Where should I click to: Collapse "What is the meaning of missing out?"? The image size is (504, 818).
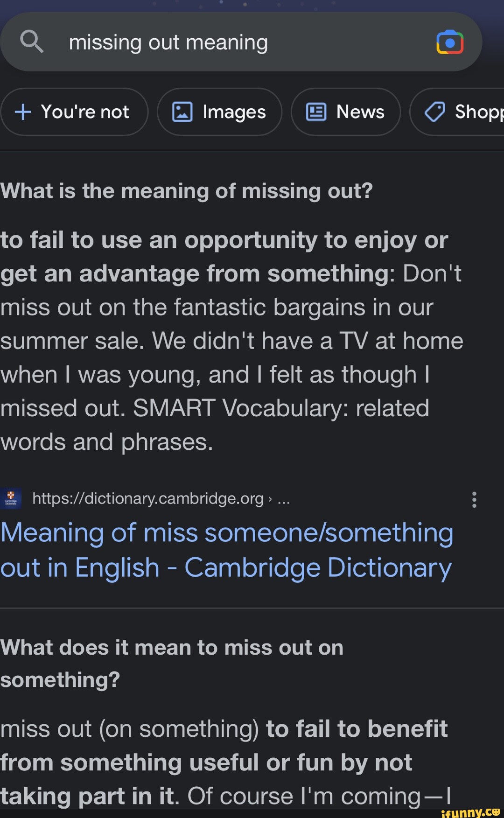tap(187, 191)
